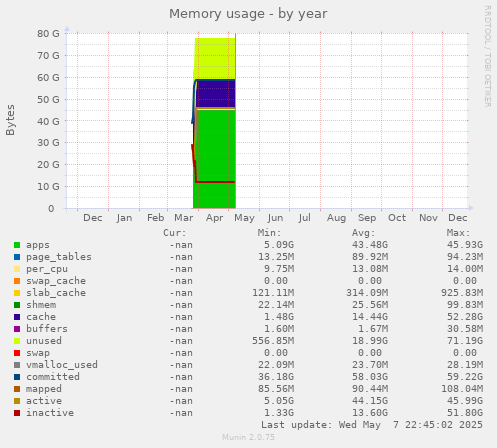The height and width of the screenshot is (448, 497).
Task: Click the 'Last update' timestamp text
Action: point(372,425)
